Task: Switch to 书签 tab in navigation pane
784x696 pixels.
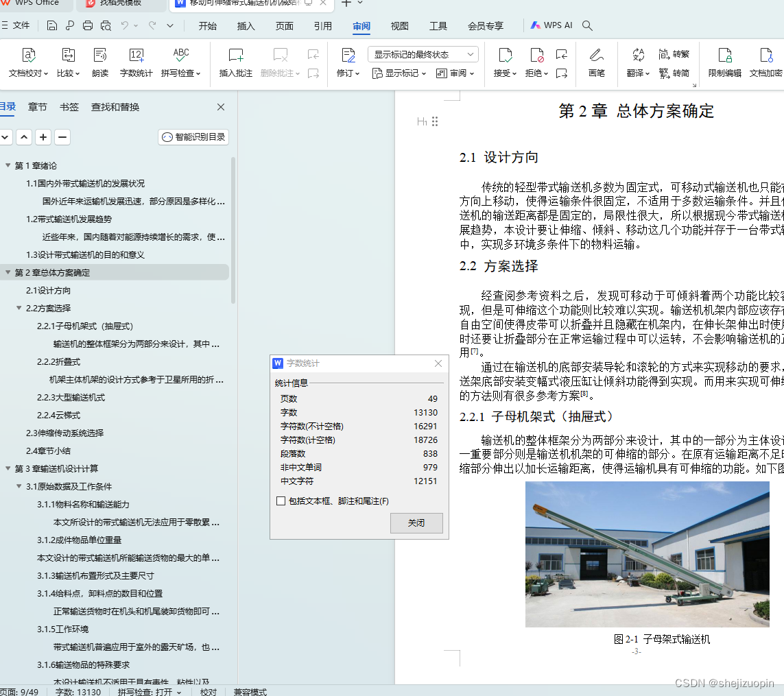Action: coord(69,107)
